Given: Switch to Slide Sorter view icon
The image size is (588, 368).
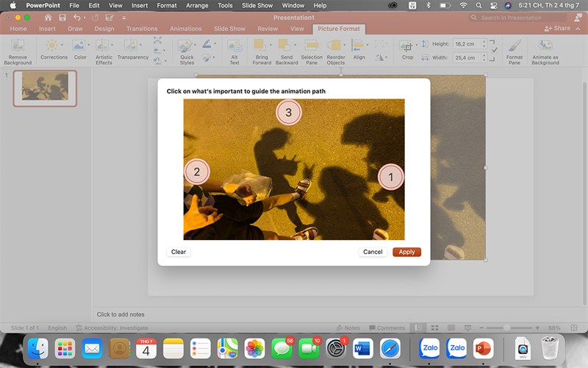Looking at the screenshot, I should 434,328.
